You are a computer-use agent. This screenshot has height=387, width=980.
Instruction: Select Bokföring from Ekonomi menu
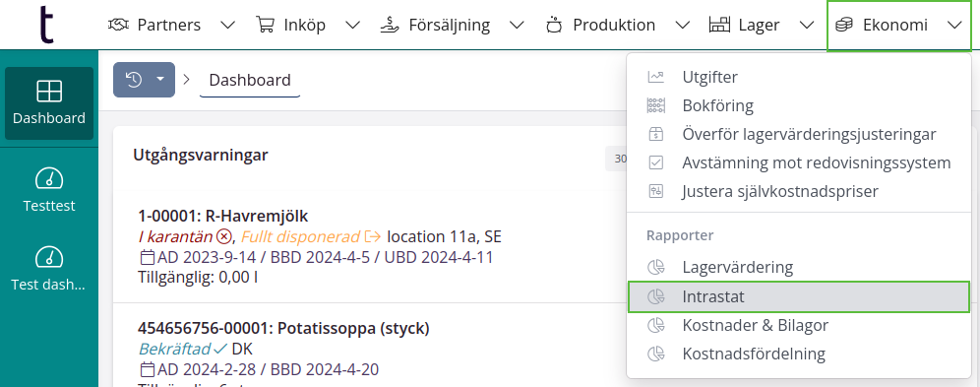(x=799, y=105)
